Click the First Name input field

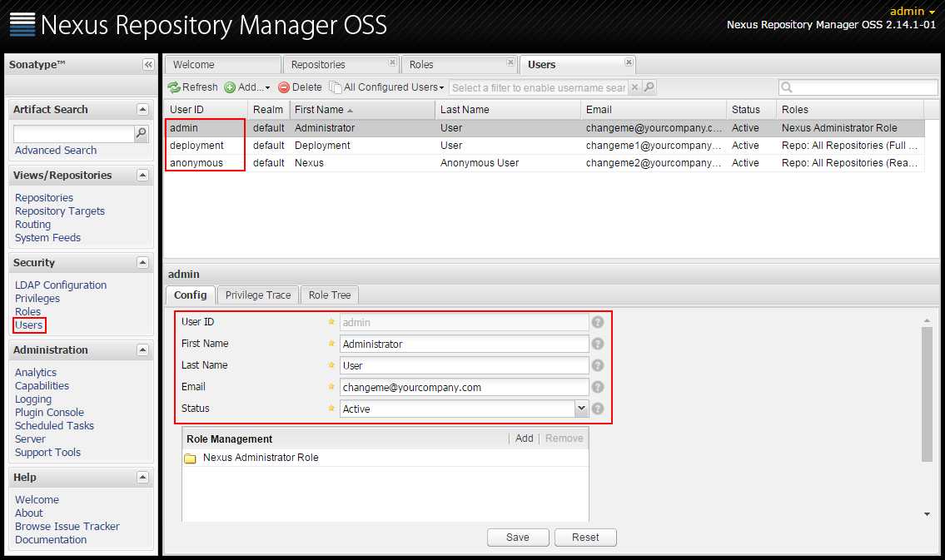point(464,344)
